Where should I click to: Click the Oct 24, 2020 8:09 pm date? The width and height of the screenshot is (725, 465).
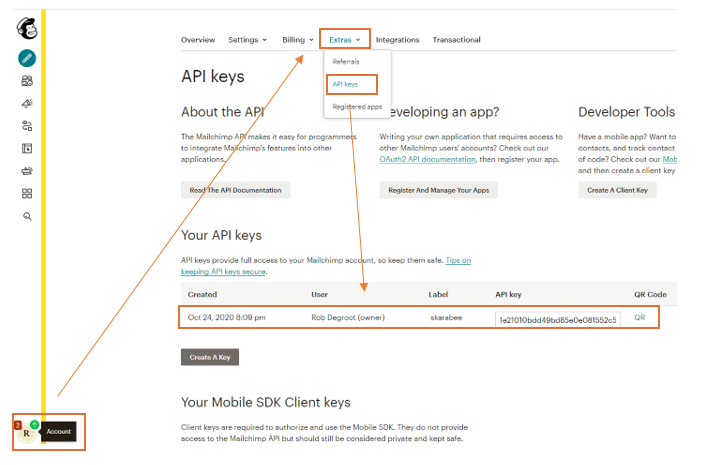tap(227, 318)
